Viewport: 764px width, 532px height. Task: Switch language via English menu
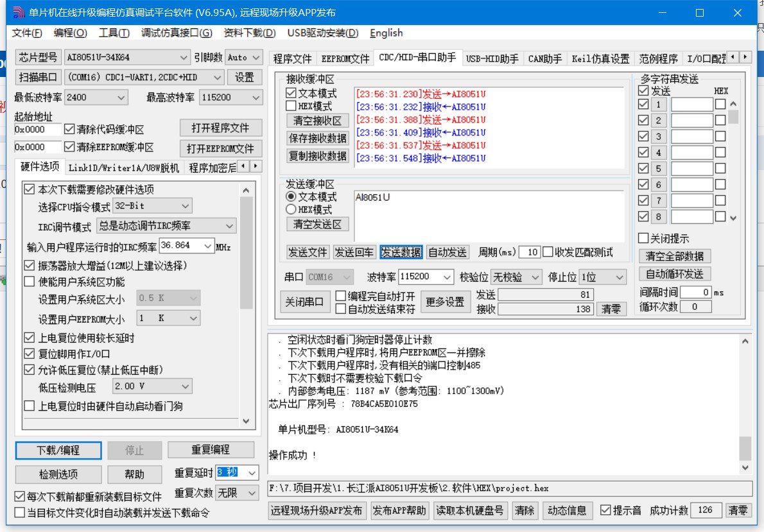click(x=386, y=33)
